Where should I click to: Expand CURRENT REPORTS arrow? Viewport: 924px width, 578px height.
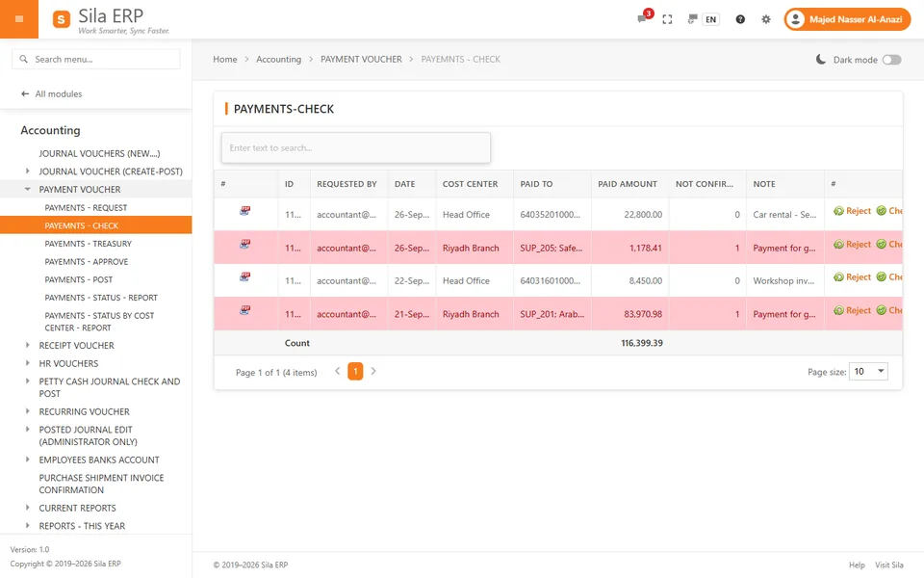point(27,508)
